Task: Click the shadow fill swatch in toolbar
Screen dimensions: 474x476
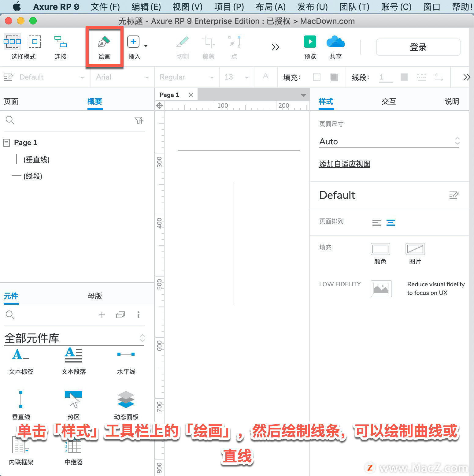Action: click(334, 77)
